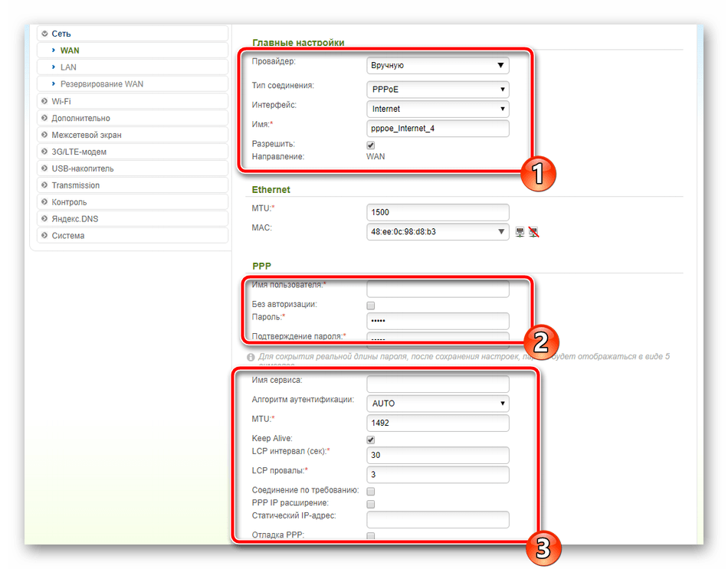The height and width of the screenshot is (569, 728).
Task: Open the Провайдер dropdown
Action: 438,65
